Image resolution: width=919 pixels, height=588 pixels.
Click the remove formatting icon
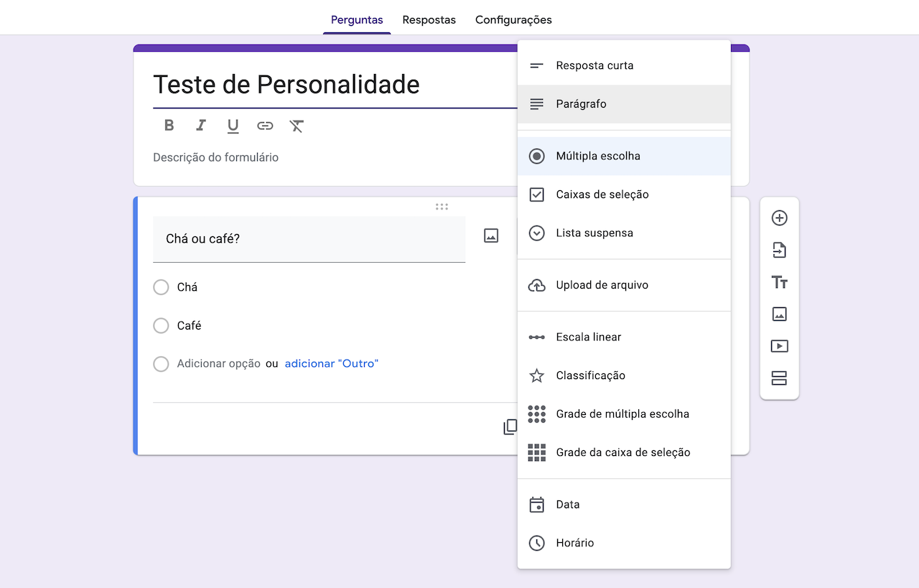pyautogui.click(x=297, y=125)
